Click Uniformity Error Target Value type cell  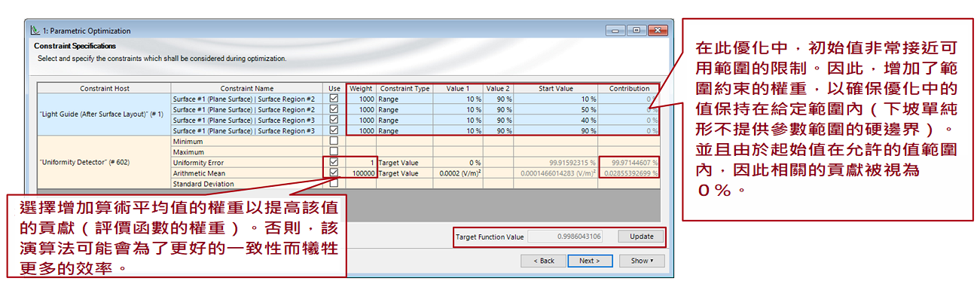[x=405, y=162]
